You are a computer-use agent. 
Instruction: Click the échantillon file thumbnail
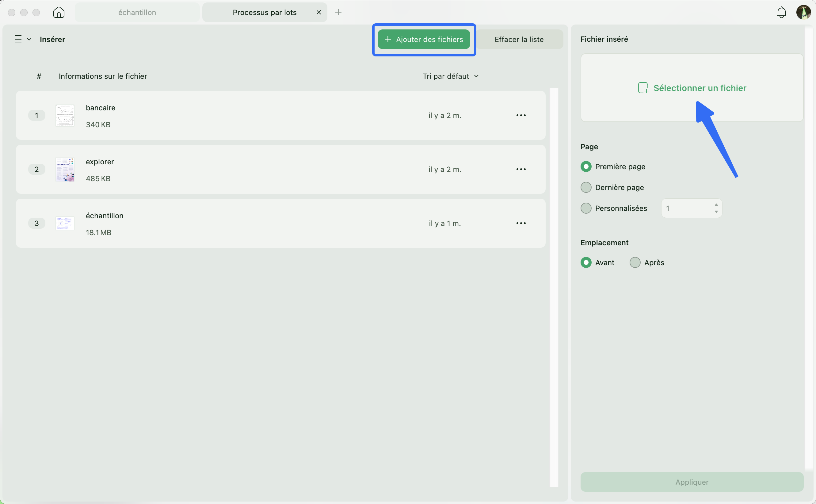tap(65, 223)
